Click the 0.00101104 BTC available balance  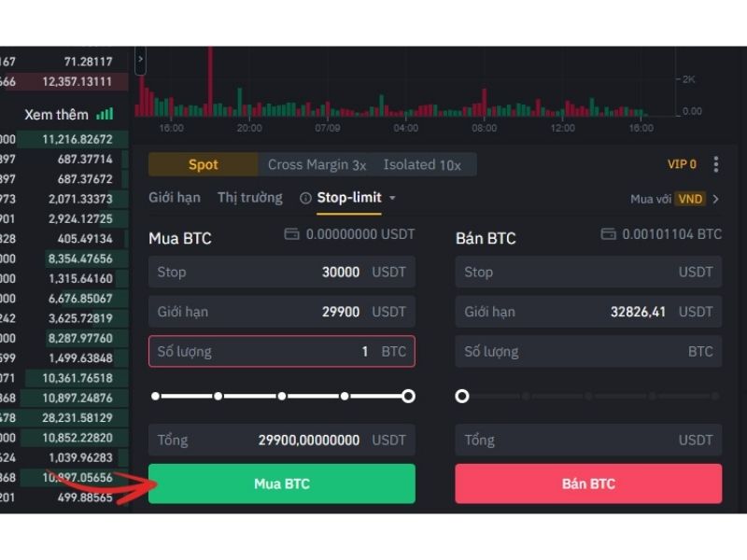point(671,234)
